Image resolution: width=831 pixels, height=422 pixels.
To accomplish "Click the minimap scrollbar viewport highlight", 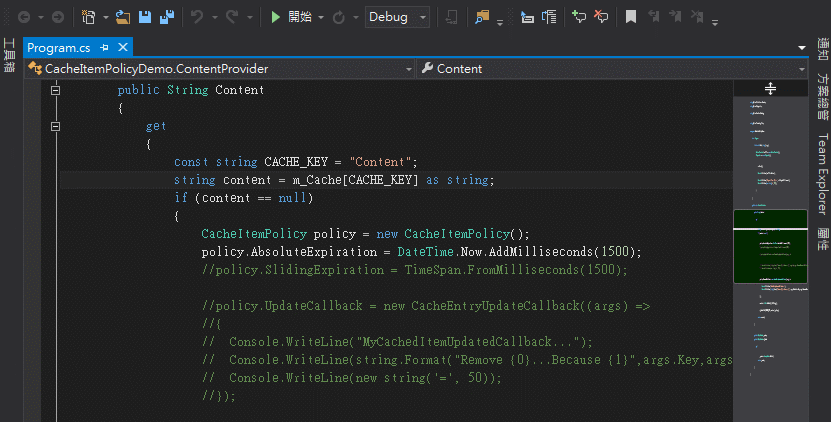I will point(771,247).
